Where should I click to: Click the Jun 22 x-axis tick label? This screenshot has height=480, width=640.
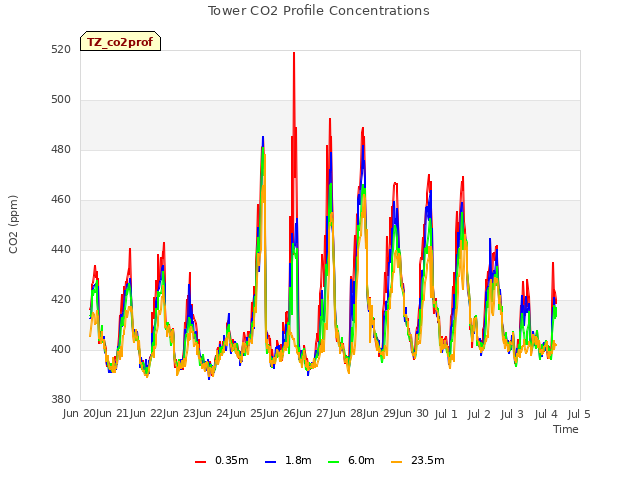click(147, 414)
